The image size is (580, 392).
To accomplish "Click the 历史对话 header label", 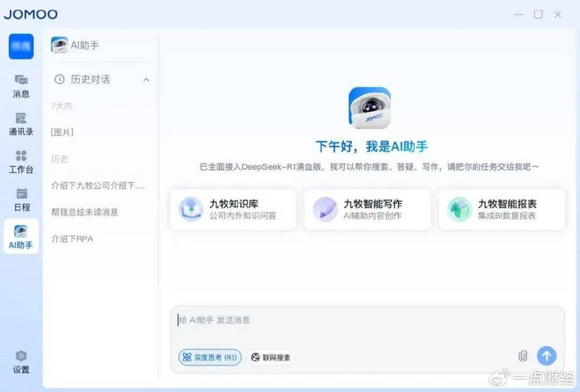I will click(x=90, y=79).
